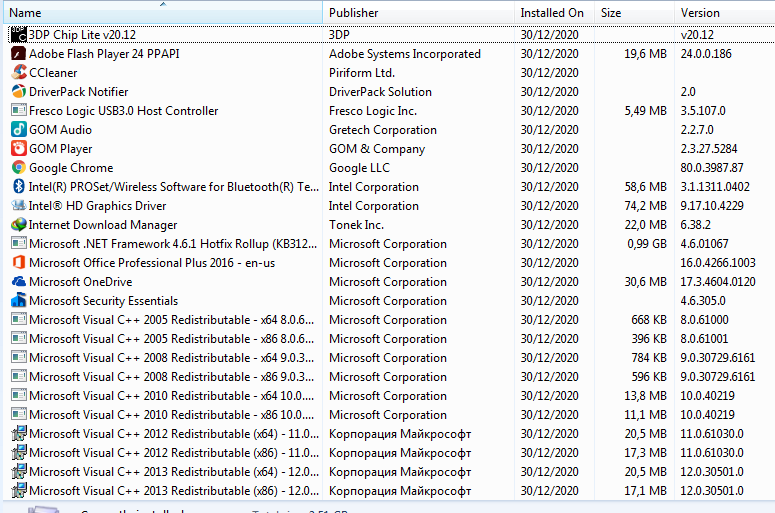Sort the list by the Name column header
Screen dimensions: 775x513
pyautogui.click(x=163, y=13)
